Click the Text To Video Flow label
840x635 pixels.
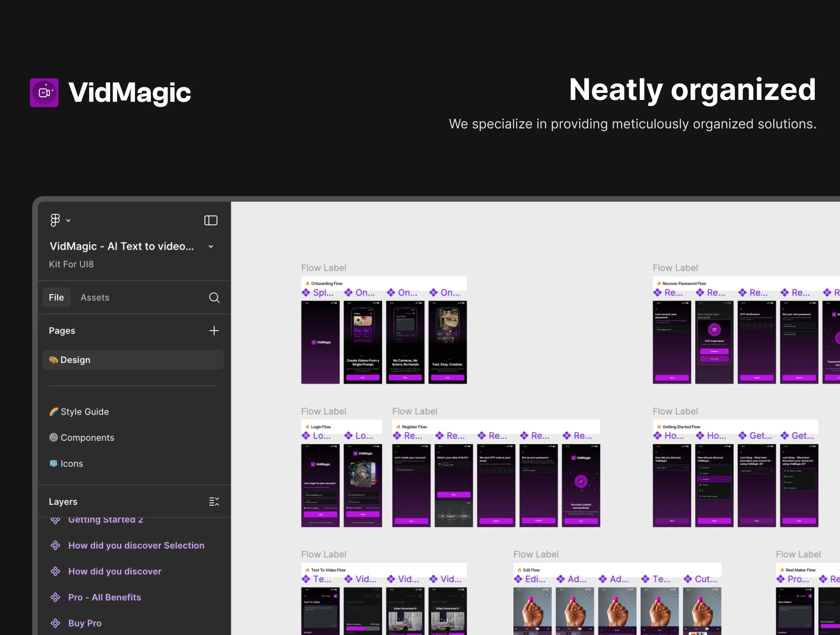click(x=329, y=570)
